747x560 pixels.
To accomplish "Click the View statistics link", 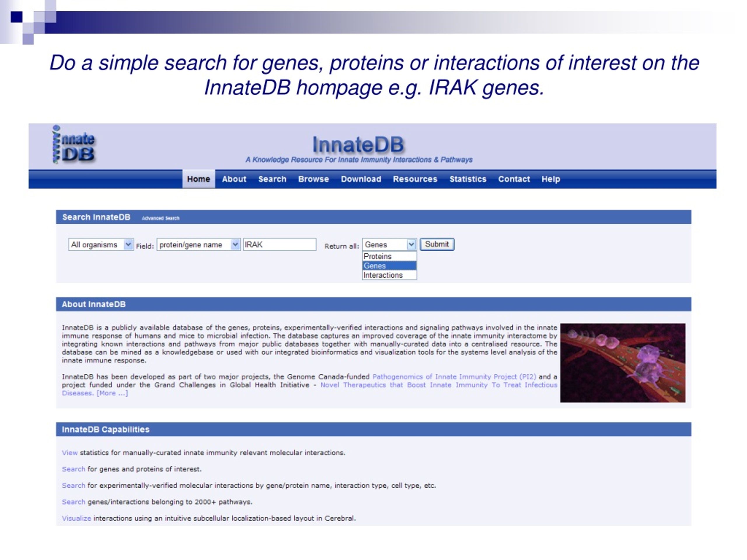I will point(69,453).
